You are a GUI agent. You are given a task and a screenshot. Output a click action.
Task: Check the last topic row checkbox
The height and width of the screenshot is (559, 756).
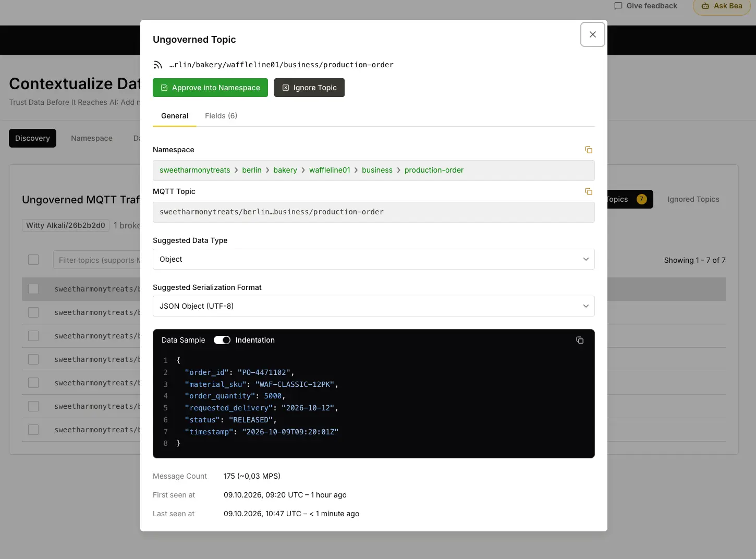pyautogui.click(x=33, y=430)
